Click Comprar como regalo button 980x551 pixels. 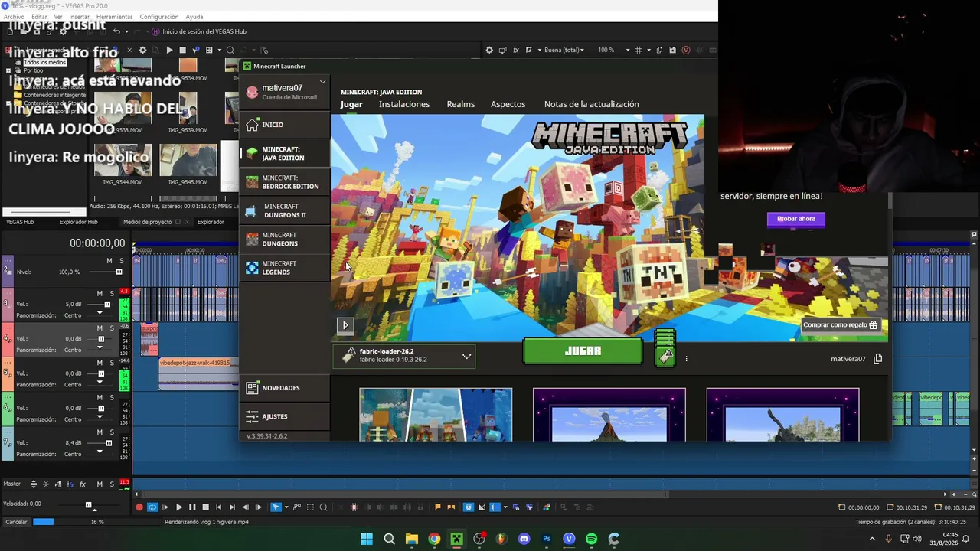tap(841, 324)
